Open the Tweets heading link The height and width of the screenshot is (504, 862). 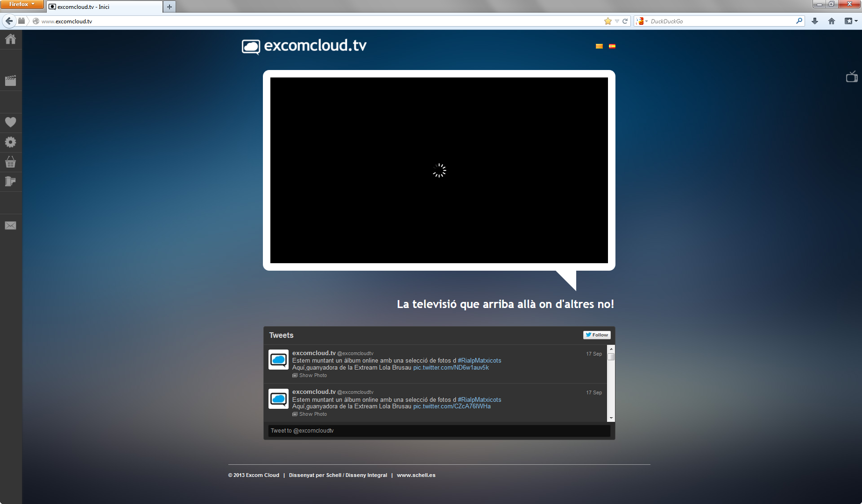281,336
